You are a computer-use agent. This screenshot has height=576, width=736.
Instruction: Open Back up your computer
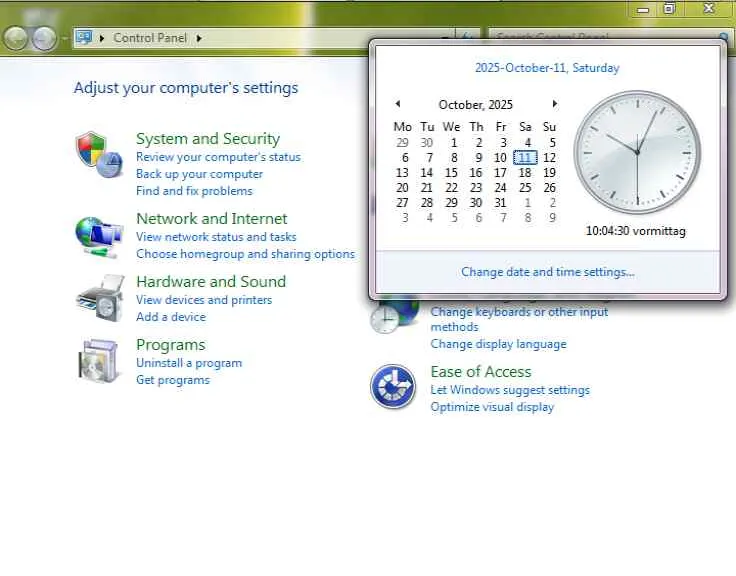199,174
